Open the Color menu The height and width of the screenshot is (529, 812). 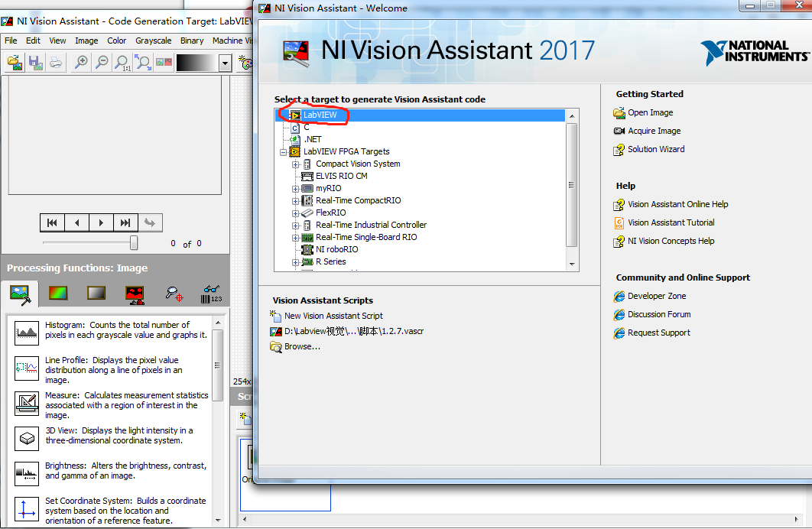tap(116, 41)
